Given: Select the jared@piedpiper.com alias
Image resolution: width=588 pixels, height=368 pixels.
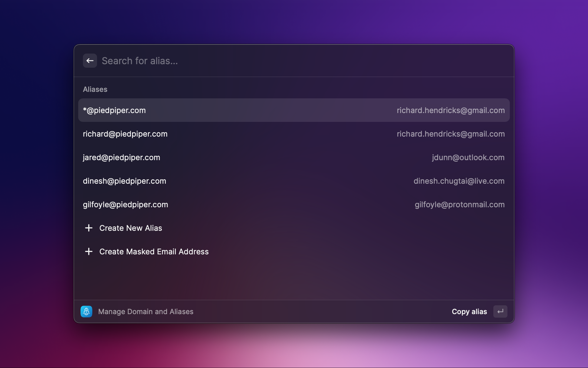Looking at the screenshot, I should (121, 157).
